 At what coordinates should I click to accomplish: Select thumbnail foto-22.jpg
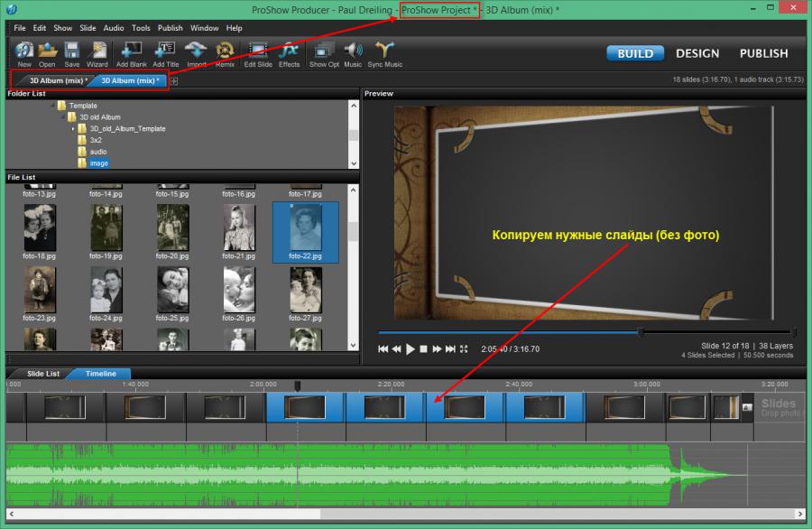306,232
